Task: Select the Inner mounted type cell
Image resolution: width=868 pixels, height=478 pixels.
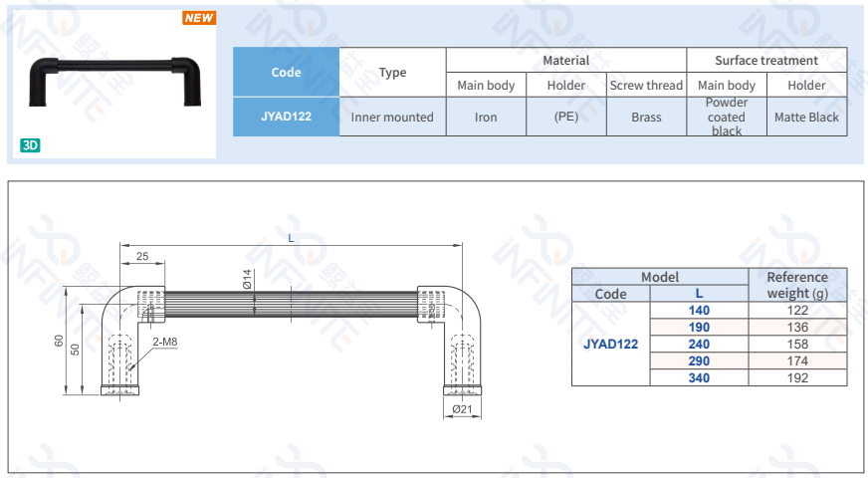Action: [x=392, y=117]
